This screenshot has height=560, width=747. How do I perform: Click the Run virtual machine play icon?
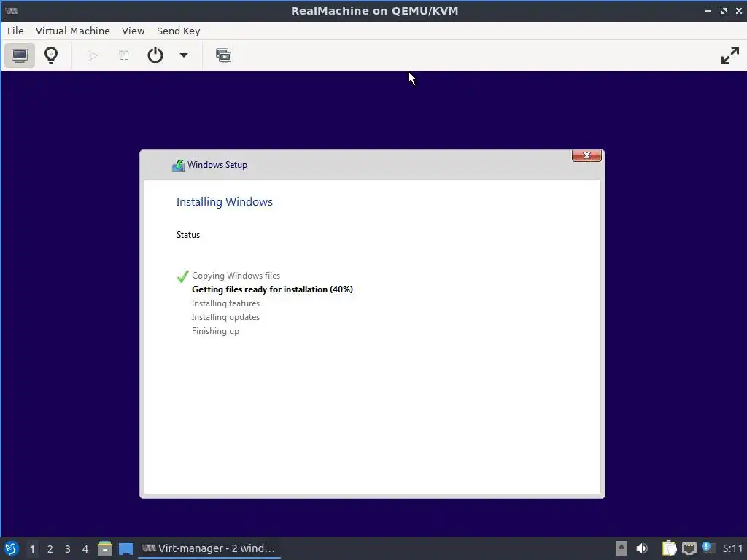(93, 55)
